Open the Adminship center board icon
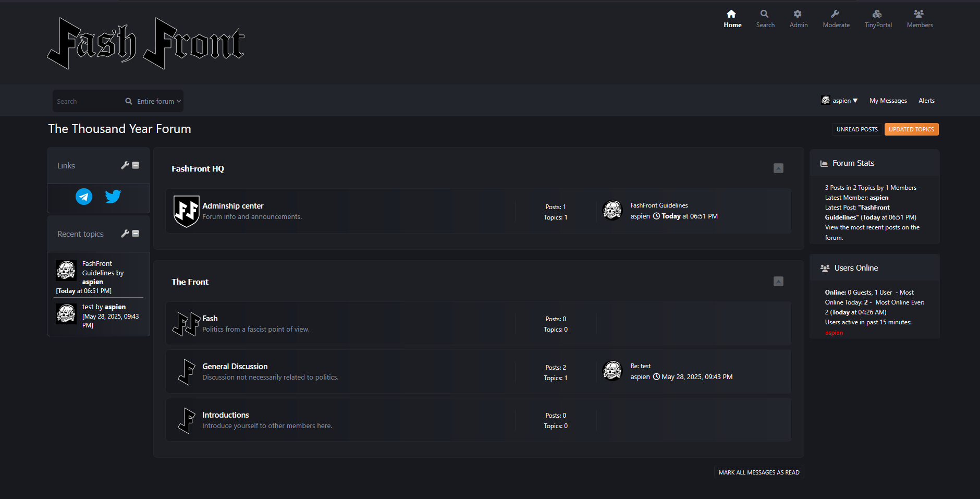 pyautogui.click(x=186, y=211)
